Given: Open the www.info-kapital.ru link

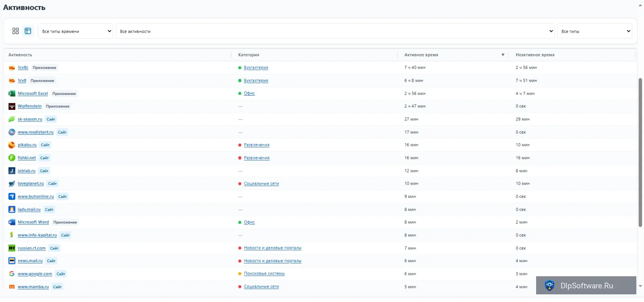Looking at the screenshot, I should (37, 235).
